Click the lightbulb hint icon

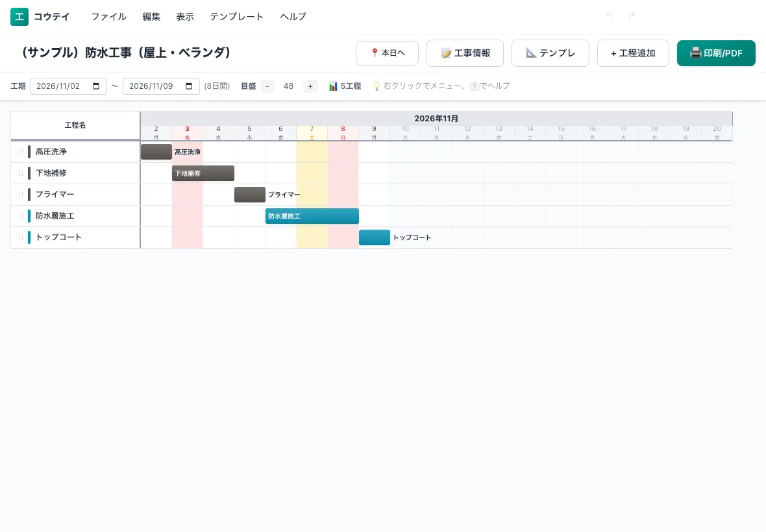(x=377, y=86)
